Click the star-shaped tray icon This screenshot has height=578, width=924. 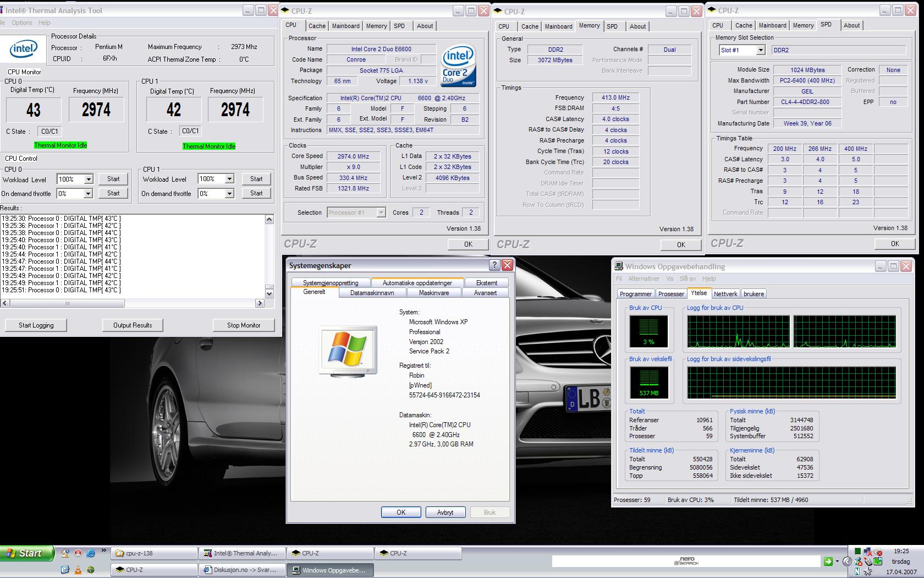pos(868,572)
